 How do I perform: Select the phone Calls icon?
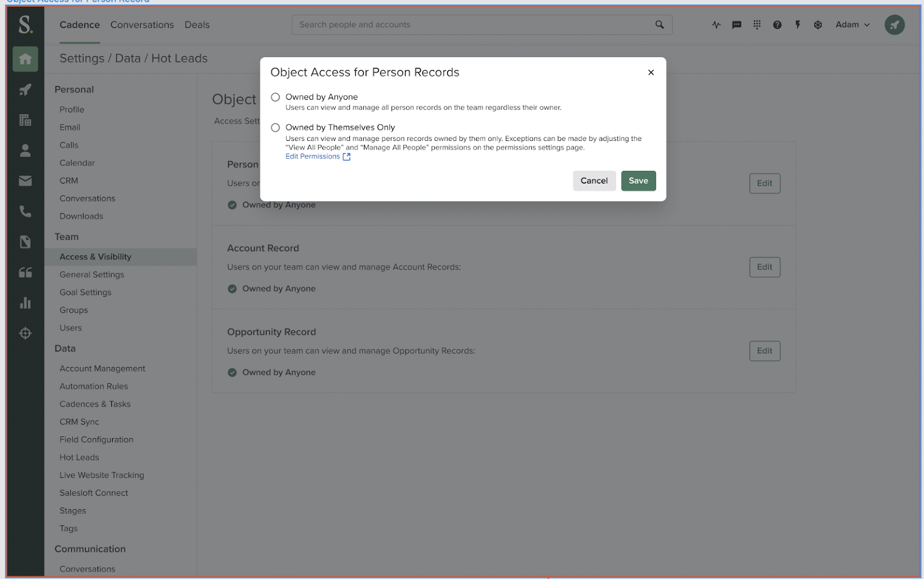25,211
